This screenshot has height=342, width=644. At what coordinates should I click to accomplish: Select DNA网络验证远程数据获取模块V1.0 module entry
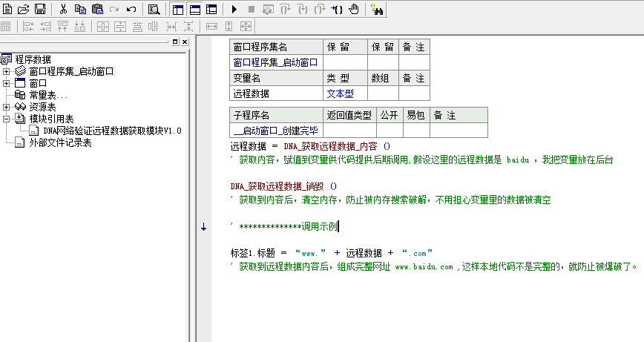[112, 131]
